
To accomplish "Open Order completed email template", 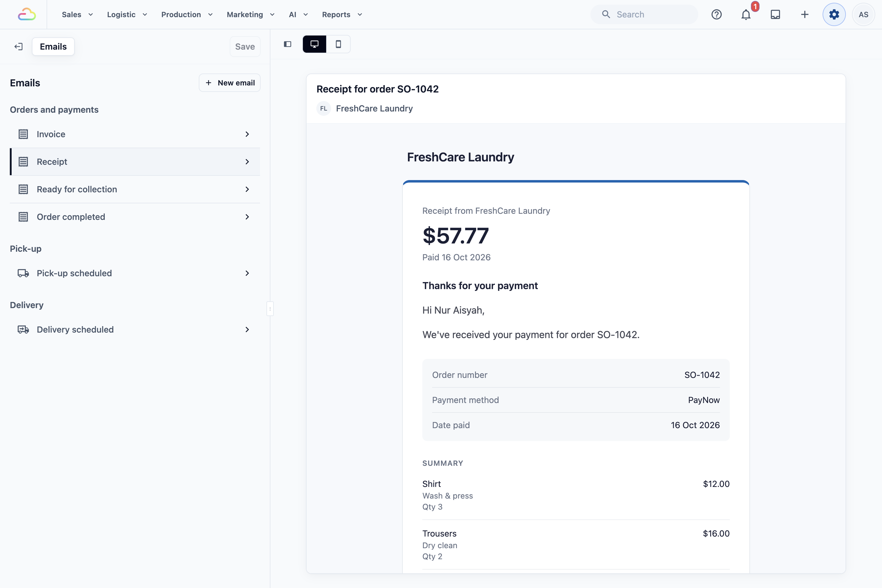I will click(x=135, y=217).
